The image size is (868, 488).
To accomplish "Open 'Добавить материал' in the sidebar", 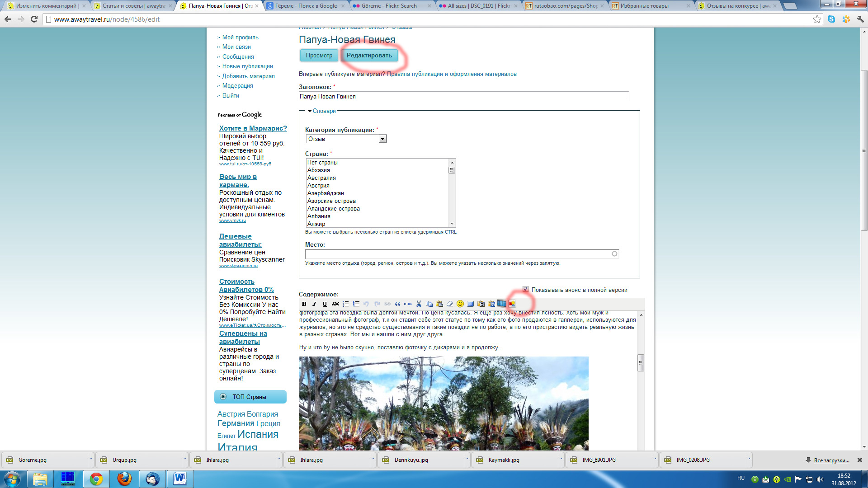I will point(248,76).
